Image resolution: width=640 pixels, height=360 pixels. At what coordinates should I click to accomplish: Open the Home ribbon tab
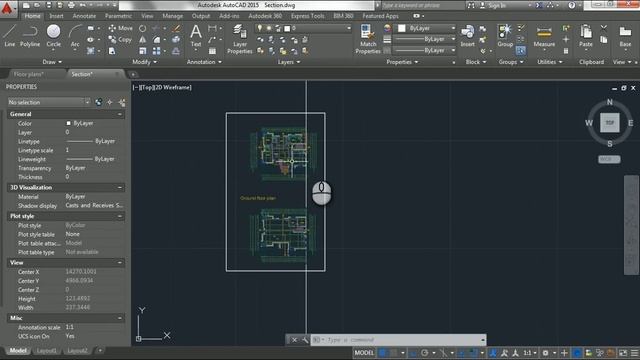coord(32,16)
